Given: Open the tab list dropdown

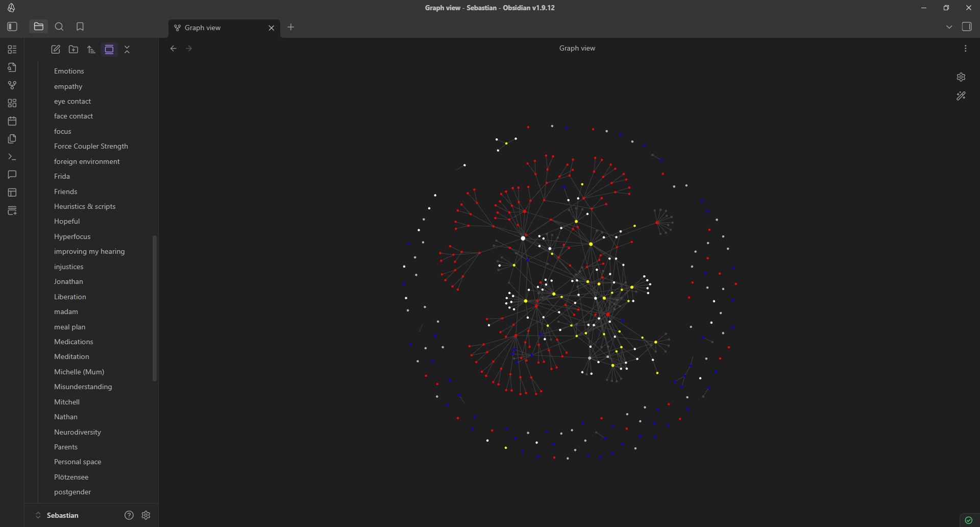Looking at the screenshot, I should click(x=949, y=27).
